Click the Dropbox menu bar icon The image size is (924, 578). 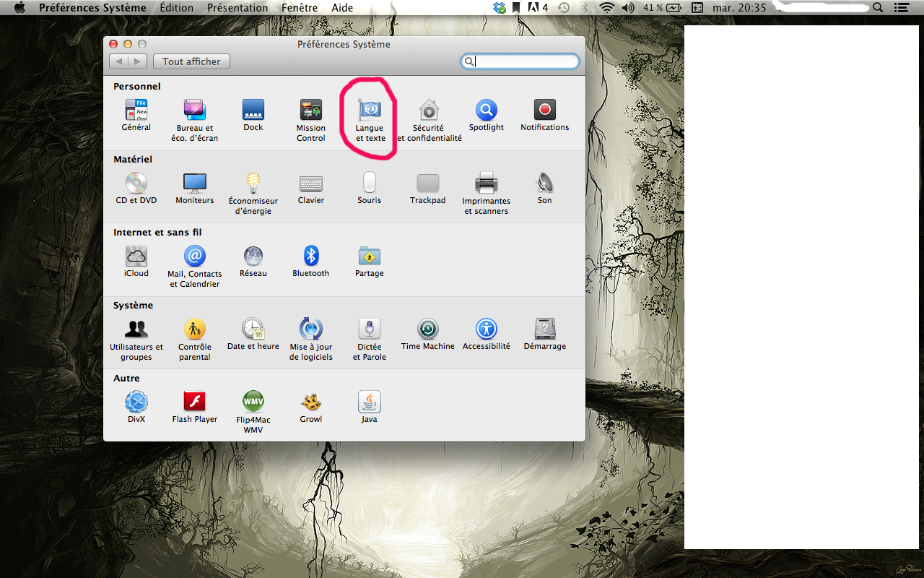point(500,8)
